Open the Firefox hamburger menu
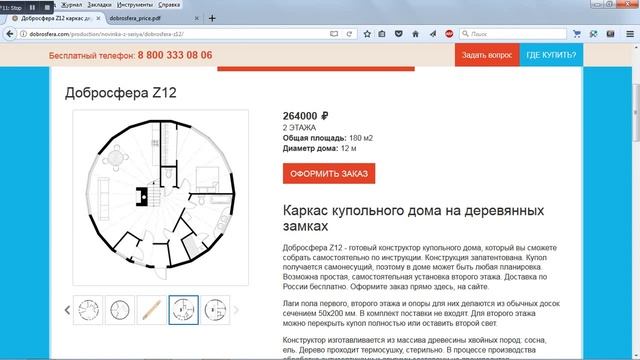The width and height of the screenshot is (640, 360). 630,34
